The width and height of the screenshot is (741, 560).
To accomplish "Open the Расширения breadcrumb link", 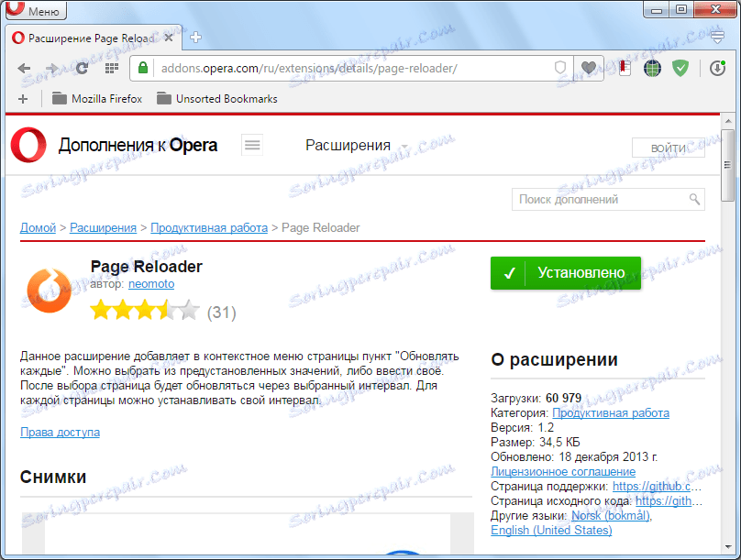I will (103, 227).
